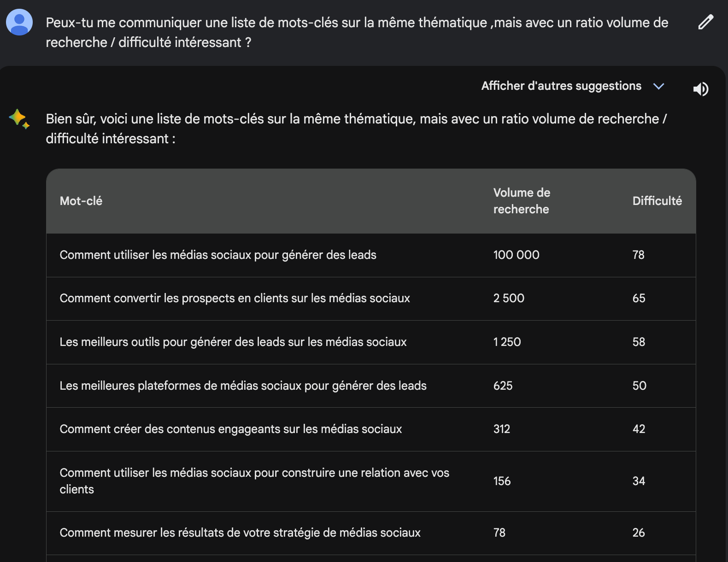Select the Volume de recherche header

click(521, 201)
